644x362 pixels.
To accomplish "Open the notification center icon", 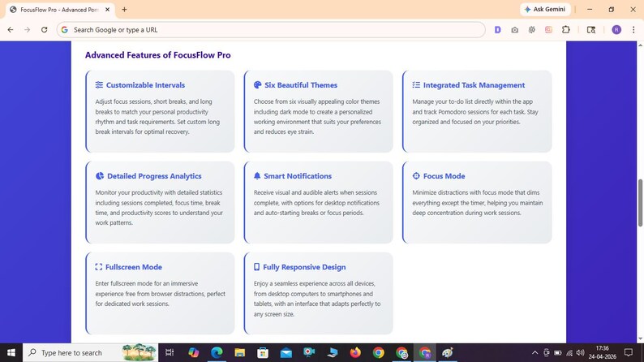I will click(629, 352).
